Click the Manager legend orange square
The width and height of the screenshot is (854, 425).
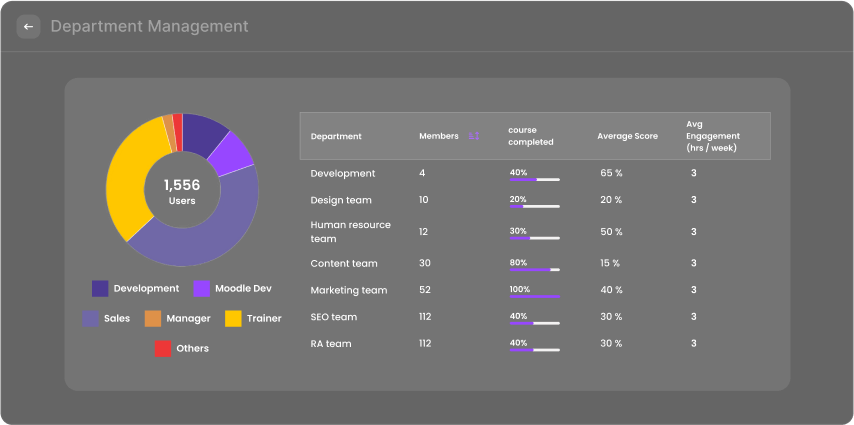tap(152, 319)
